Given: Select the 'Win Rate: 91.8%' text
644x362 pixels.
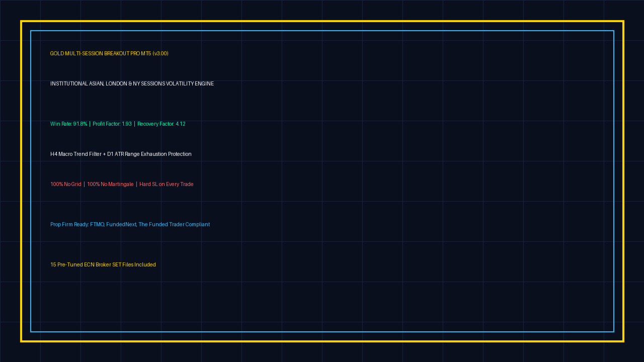Looking at the screenshot, I should [x=69, y=124].
